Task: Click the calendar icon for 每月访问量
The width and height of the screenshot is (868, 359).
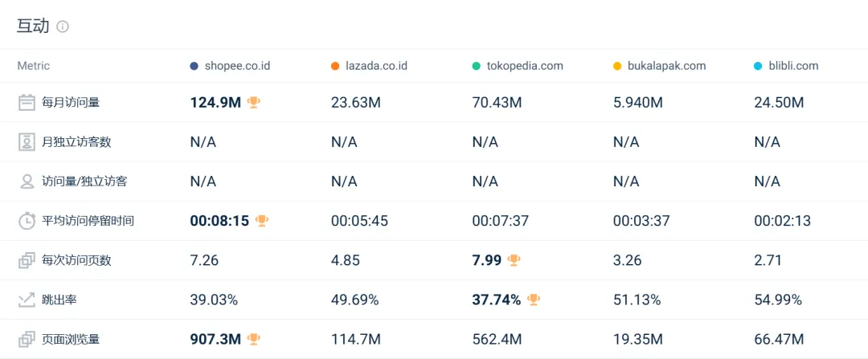Action: [x=27, y=102]
